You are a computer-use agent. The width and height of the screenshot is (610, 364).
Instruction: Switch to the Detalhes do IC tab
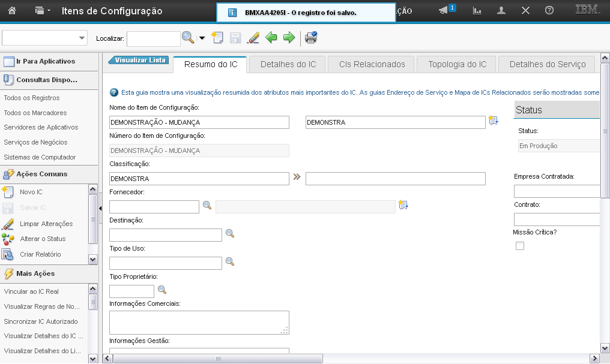point(288,64)
